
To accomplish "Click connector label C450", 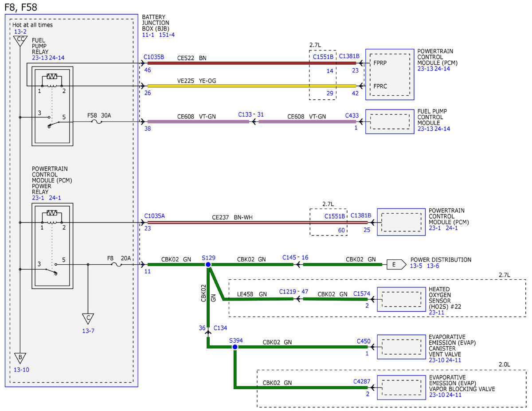I will point(364,341).
